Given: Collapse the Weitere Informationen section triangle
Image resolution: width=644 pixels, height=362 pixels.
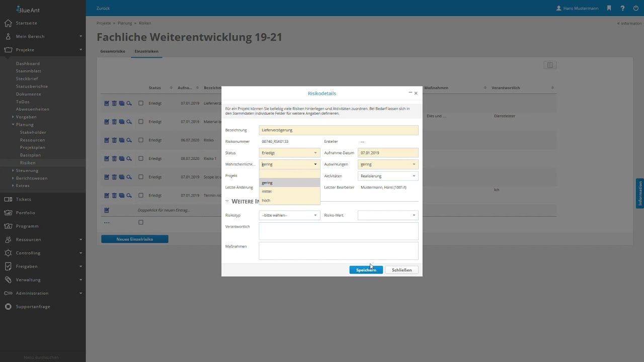Looking at the screenshot, I should point(227,201).
